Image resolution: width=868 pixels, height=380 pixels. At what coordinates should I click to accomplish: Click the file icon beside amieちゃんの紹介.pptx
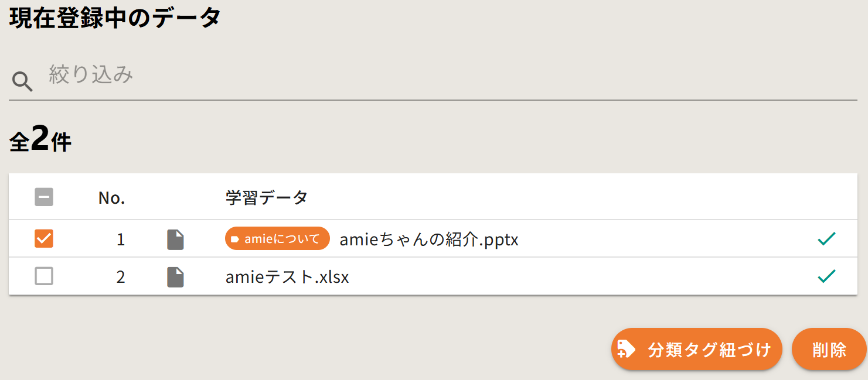176,239
